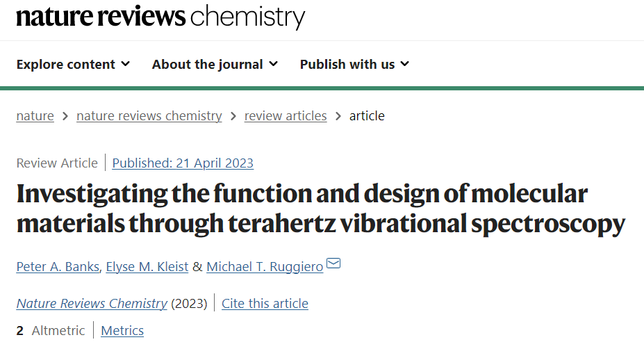The image size is (644, 358).
Task: Go to the nature breadcrumb link
Action: [35, 116]
